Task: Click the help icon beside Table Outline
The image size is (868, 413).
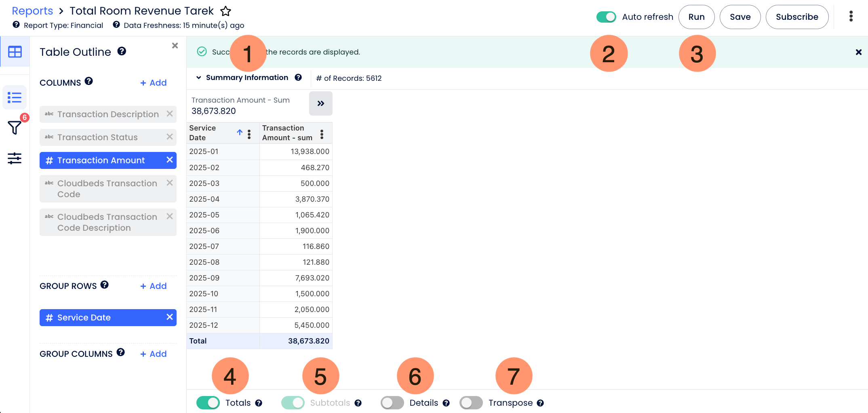Action: click(122, 51)
